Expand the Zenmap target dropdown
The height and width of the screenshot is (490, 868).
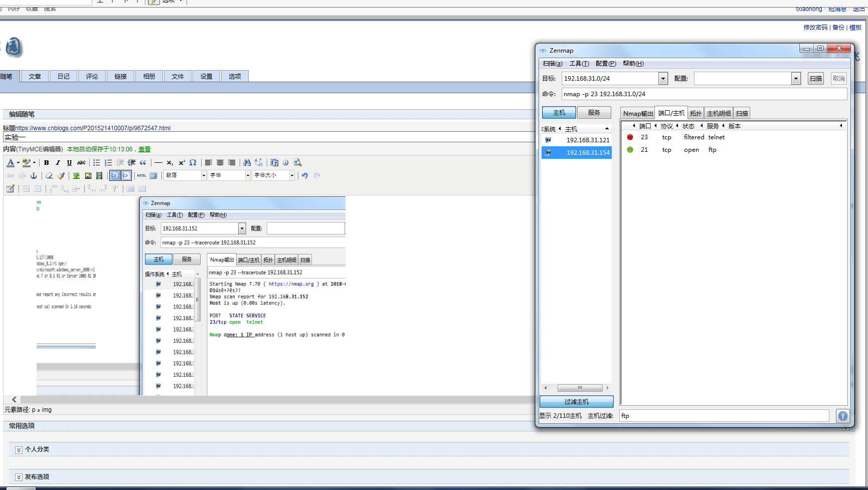663,78
